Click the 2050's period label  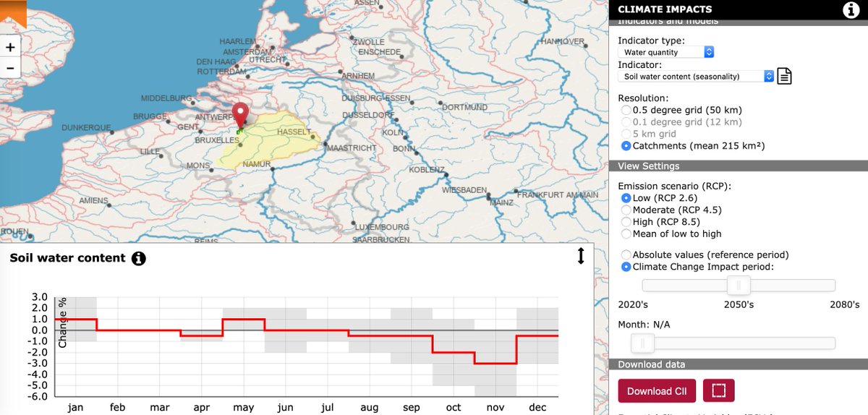(x=739, y=304)
